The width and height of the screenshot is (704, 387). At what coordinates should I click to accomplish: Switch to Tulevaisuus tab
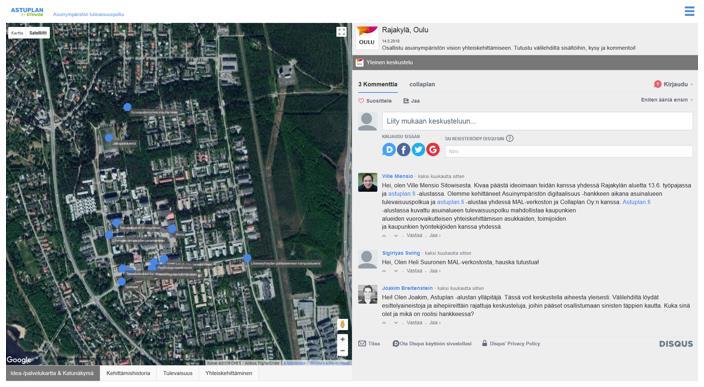178,373
